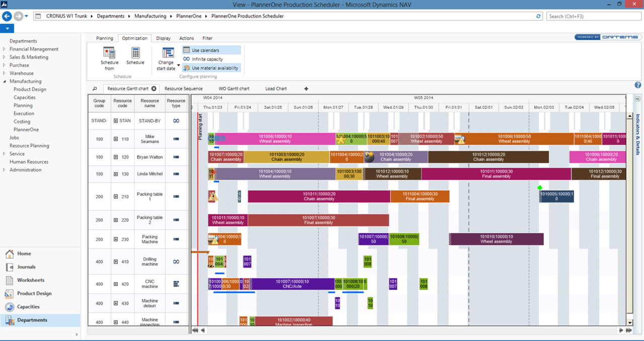Select the Optimization ribbon tab

[x=135, y=38]
